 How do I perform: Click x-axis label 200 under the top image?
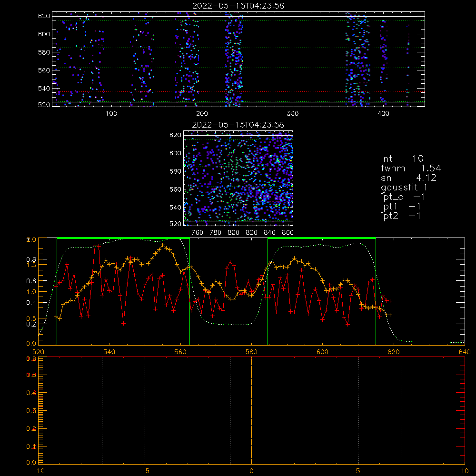(202, 114)
